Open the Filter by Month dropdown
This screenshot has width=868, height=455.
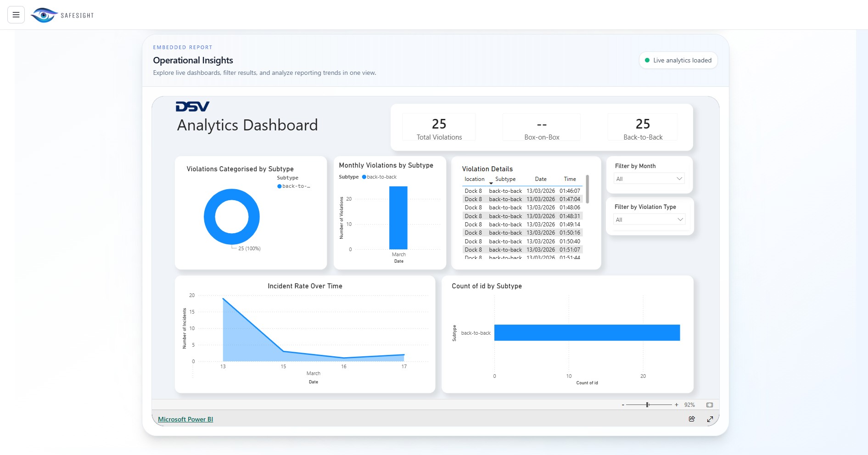[x=649, y=179]
